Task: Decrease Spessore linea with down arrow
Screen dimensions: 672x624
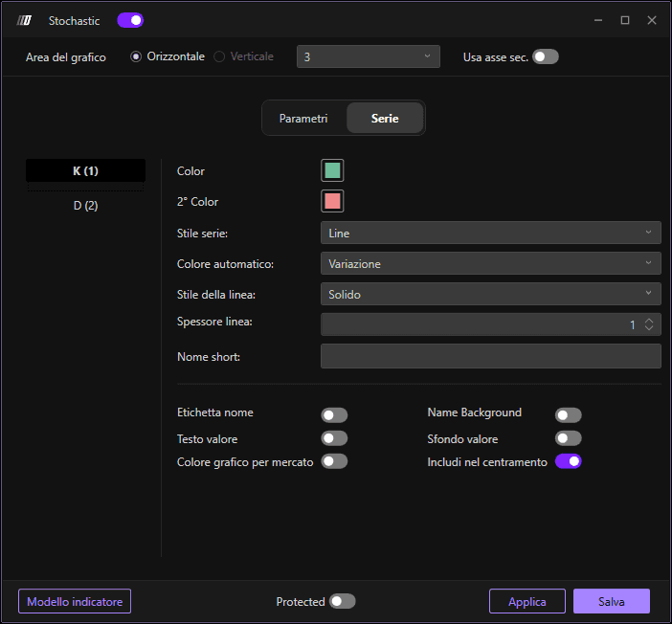Action: tap(649, 328)
